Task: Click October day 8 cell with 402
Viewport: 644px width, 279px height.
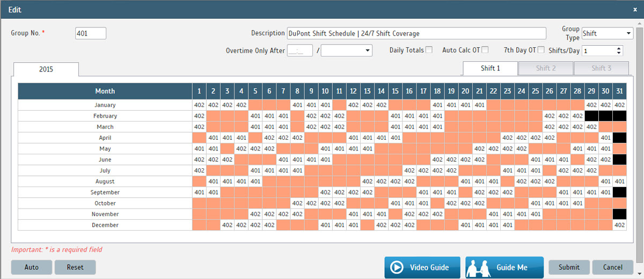Action: (x=297, y=203)
